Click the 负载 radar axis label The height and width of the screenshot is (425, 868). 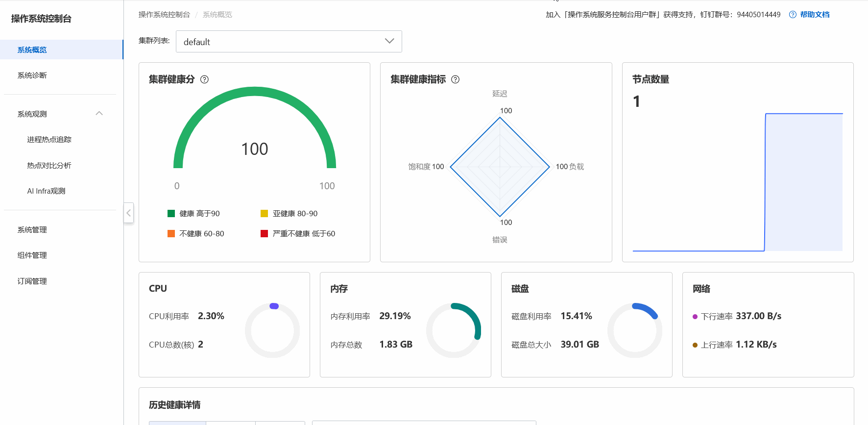pos(577,167)
